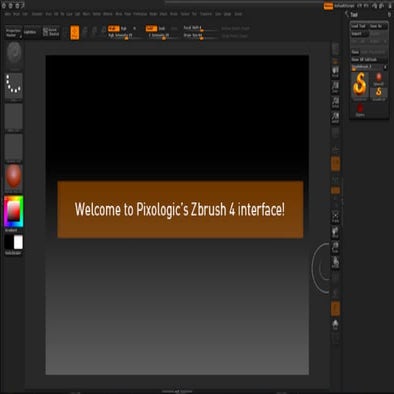Open the Preferences menu
This screenshot has height=394, width=394.
[x=140, y=14]
